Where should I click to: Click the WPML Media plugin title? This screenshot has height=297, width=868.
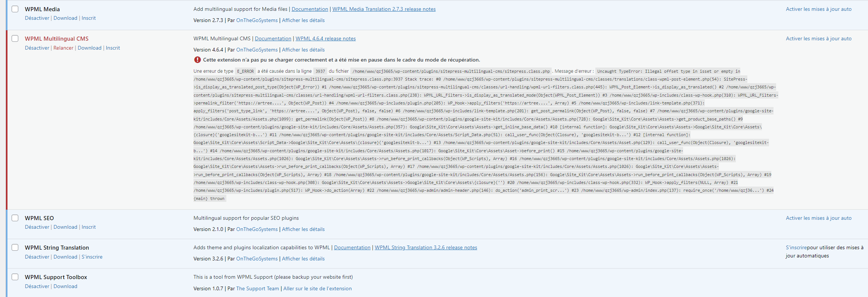(42, 9)
